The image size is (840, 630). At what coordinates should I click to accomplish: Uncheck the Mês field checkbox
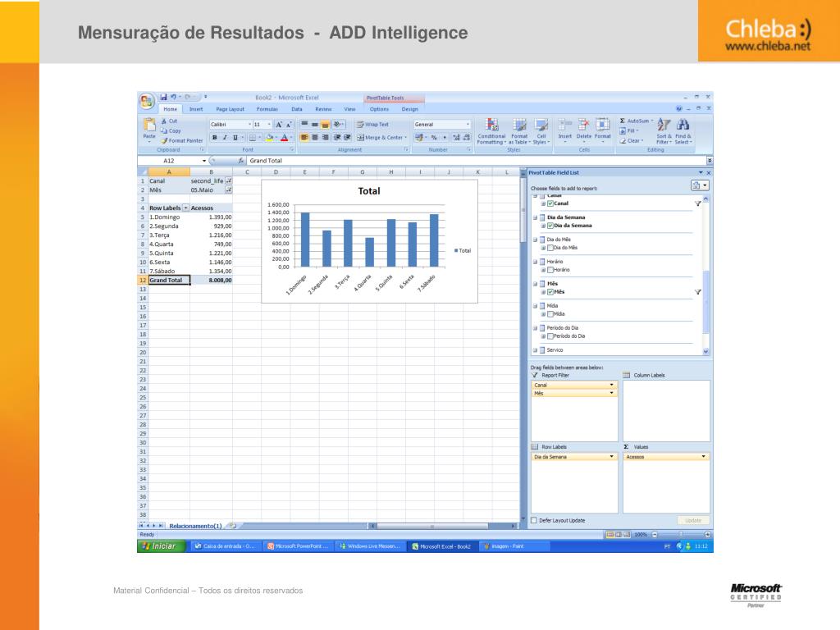click(550, 292)
